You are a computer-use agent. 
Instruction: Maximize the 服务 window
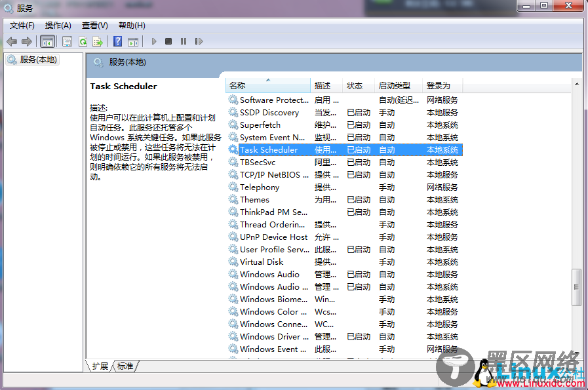(x=543, y=6)
